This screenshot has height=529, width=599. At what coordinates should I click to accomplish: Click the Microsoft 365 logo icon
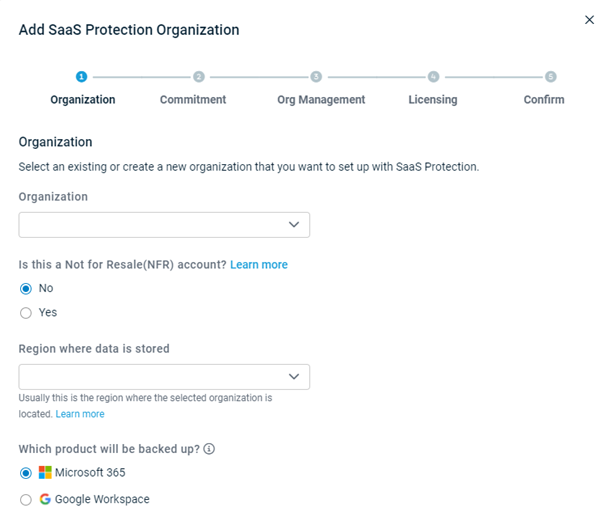45,472
